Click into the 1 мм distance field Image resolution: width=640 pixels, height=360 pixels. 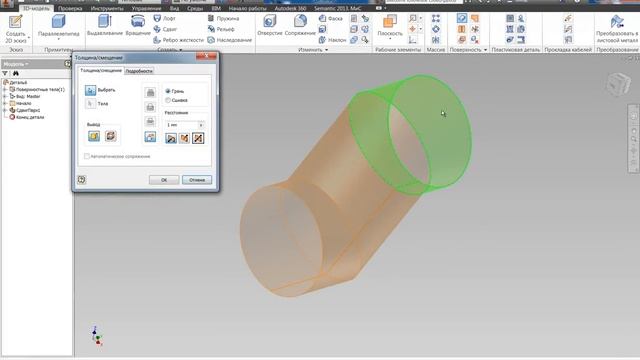coord(181,125)
